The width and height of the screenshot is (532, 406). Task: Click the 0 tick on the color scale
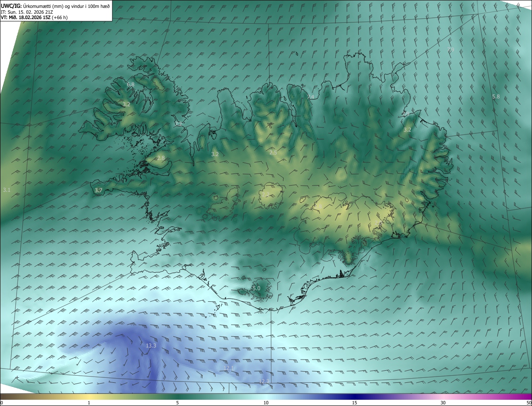[x=2, y=403]
